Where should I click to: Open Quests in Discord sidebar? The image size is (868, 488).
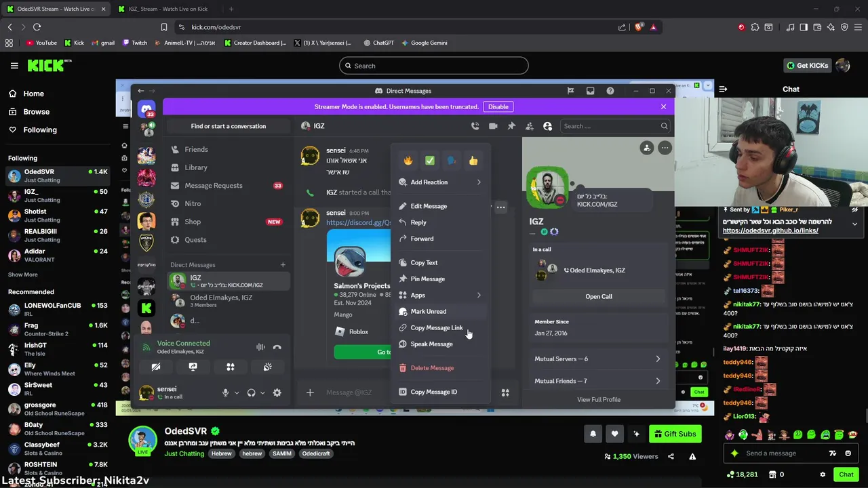point(229,240)
